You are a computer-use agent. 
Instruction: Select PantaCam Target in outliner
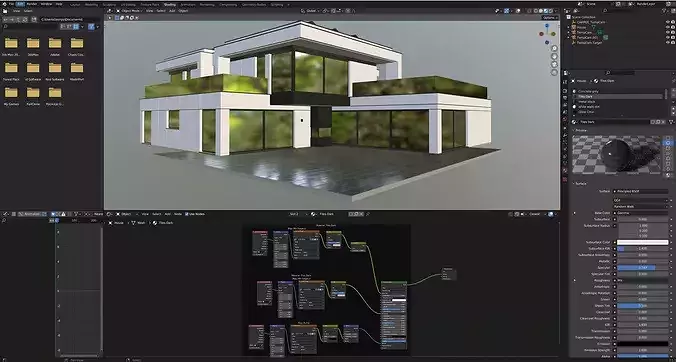(589, 43)
